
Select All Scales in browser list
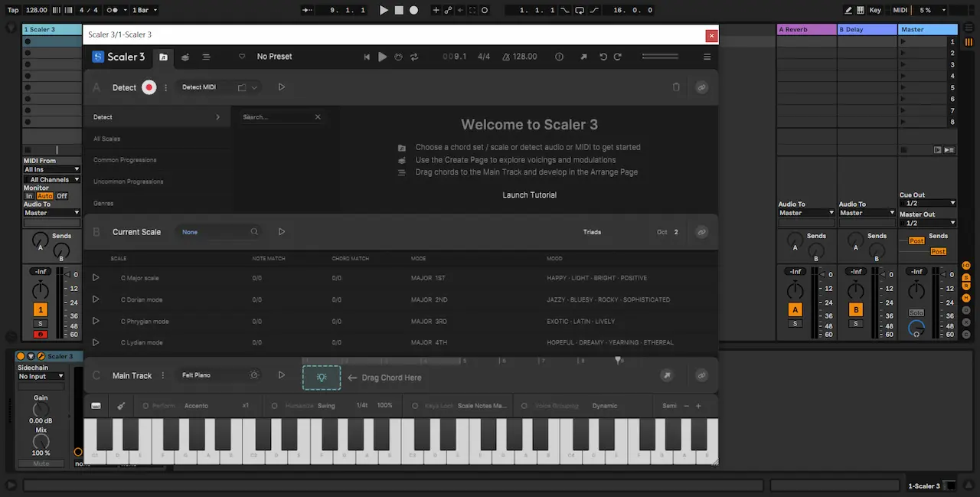[x=106, y=139]
